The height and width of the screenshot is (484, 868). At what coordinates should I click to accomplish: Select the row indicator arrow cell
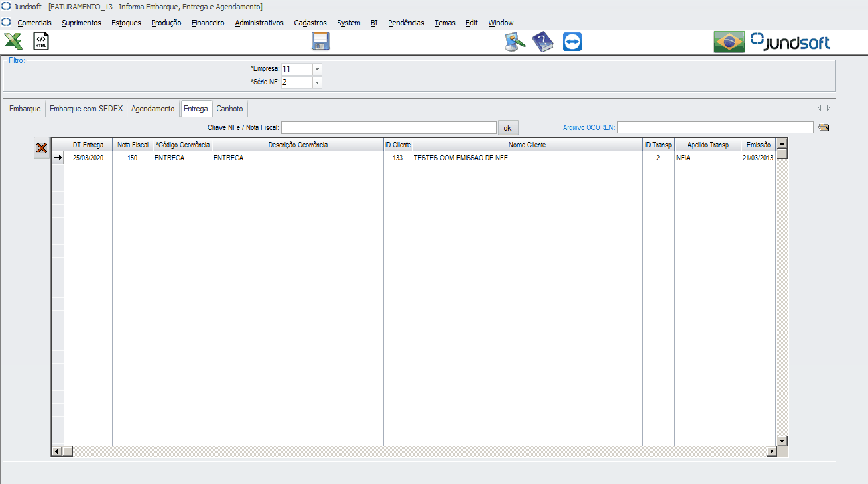click(x=58, y=158)
